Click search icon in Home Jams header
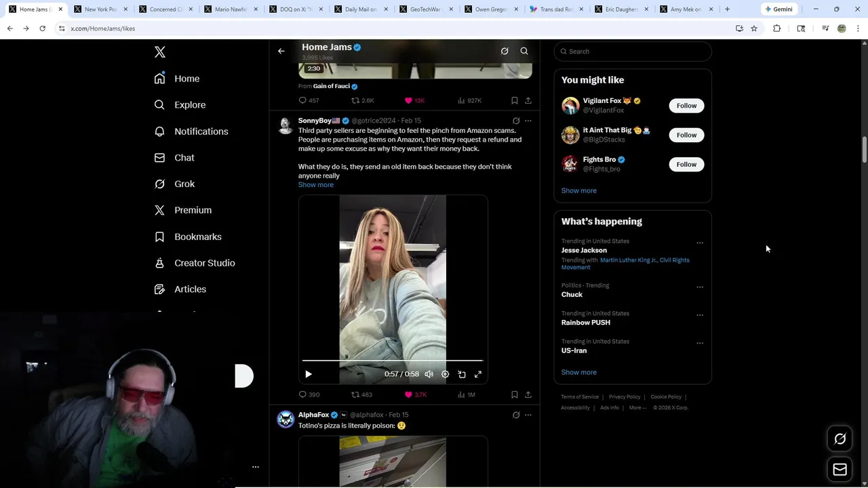The height and width of the screenshot is (488, 868). [x=524, y=51]
